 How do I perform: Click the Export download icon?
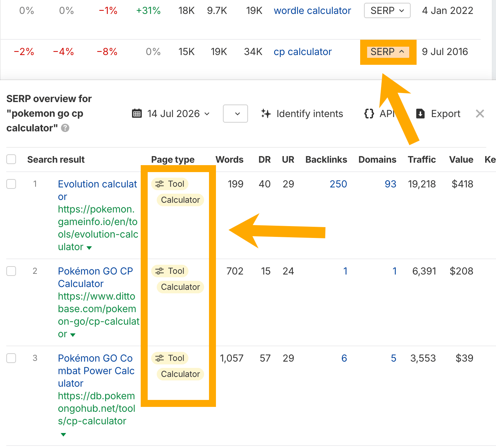click(420, 114)
